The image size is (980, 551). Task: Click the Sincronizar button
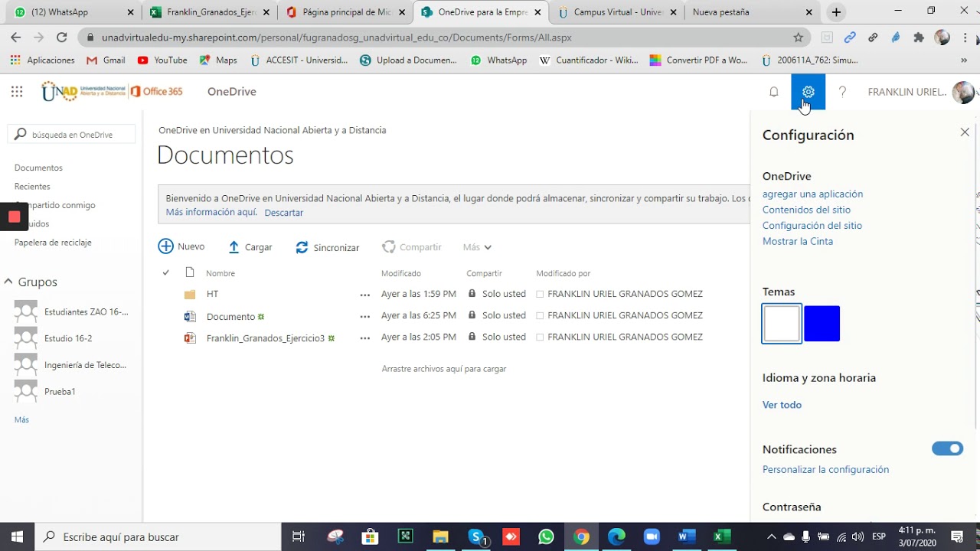tap(328, 247)
